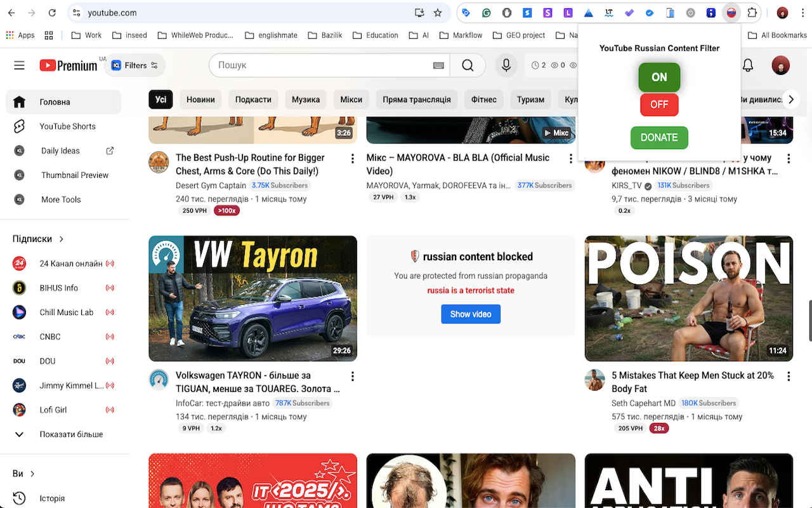Image resolution: width=812 pixels, height=508 pixels.
Task: Open the Lofi Girl subscription
Action: [63, 410]
